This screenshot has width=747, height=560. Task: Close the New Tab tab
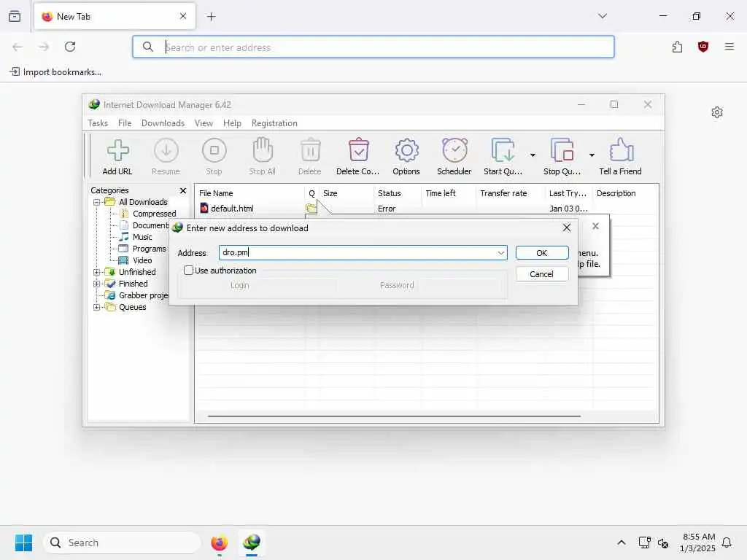[x=183, y=16]
